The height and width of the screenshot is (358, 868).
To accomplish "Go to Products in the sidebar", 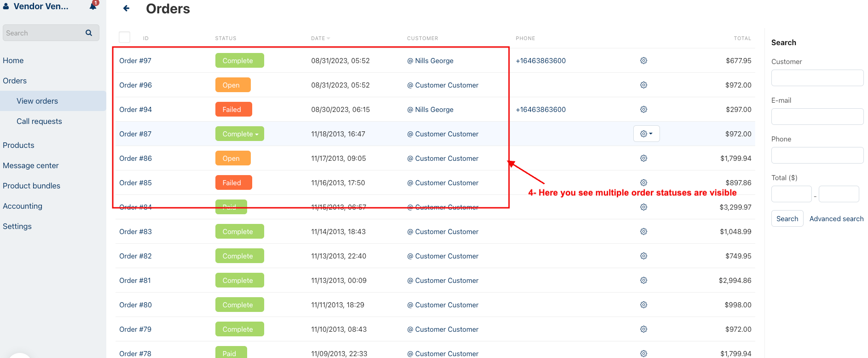I will pyautogui.click(x=18, y=145).
